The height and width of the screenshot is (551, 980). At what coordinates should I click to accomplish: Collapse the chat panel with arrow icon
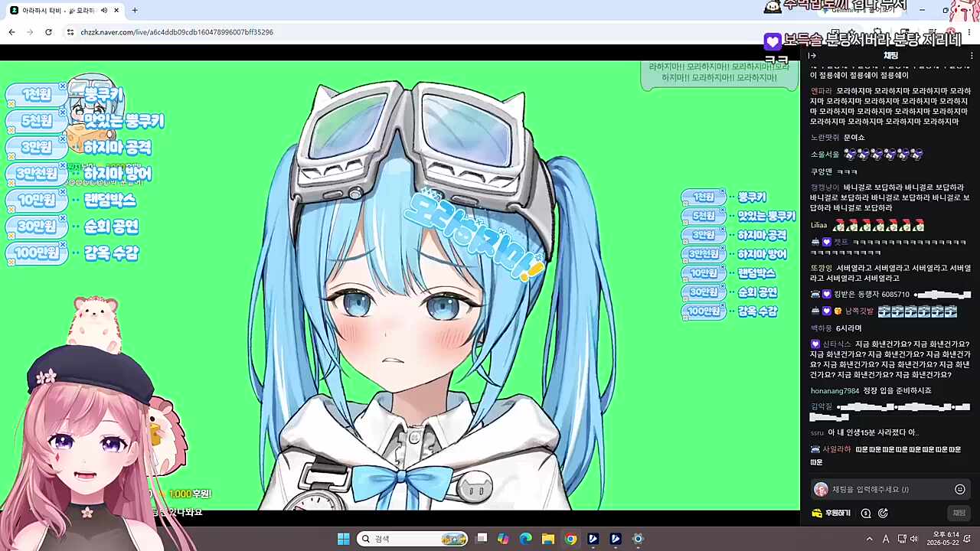pyautogui.click(x=812, y=55)
